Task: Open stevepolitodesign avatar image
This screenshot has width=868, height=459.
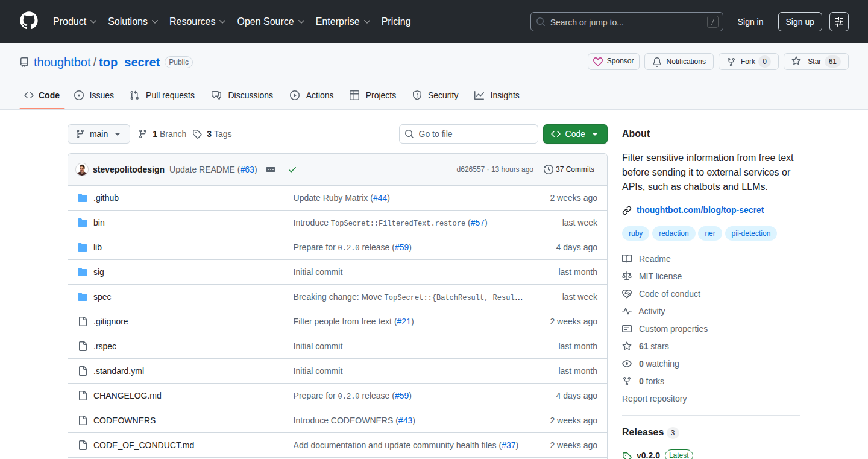Action: (82, 169)
